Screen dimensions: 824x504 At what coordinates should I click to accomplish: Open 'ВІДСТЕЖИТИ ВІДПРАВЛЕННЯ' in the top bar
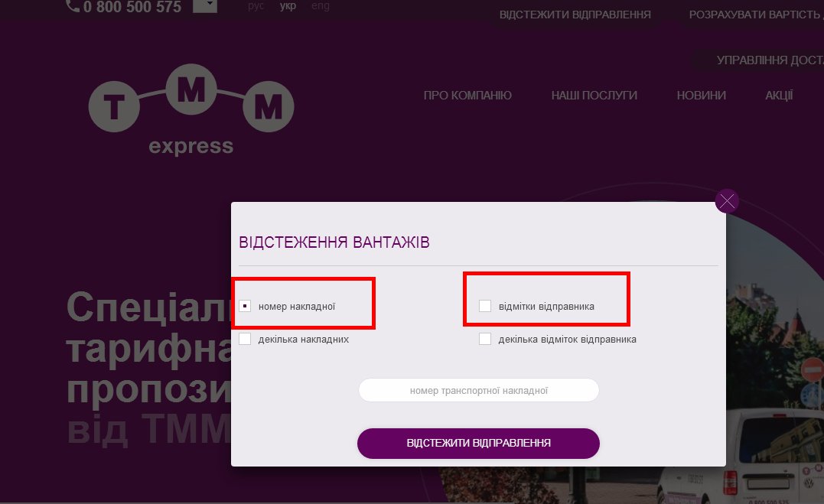point(575,15)
